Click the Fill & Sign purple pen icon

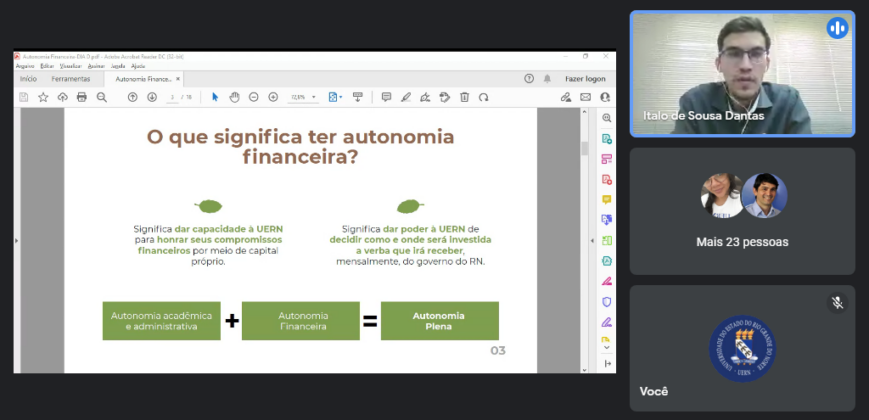click(x=607, y=322)
